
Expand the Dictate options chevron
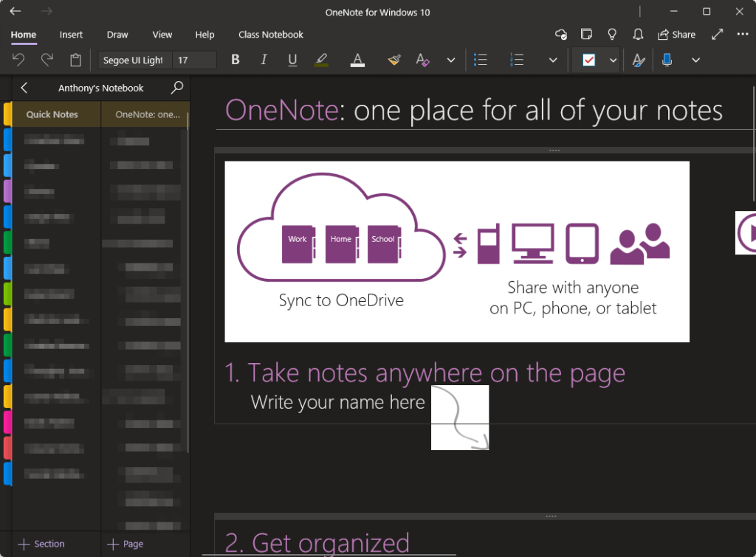pyautogui.click(x=695, y=60)
